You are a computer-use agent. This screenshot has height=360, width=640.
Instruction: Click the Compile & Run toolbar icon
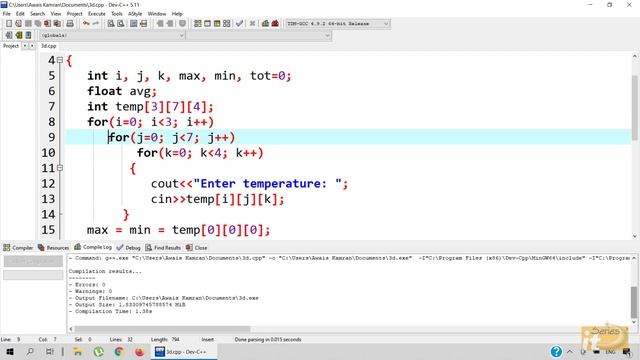pyautogui.click(x=217, y=24)
